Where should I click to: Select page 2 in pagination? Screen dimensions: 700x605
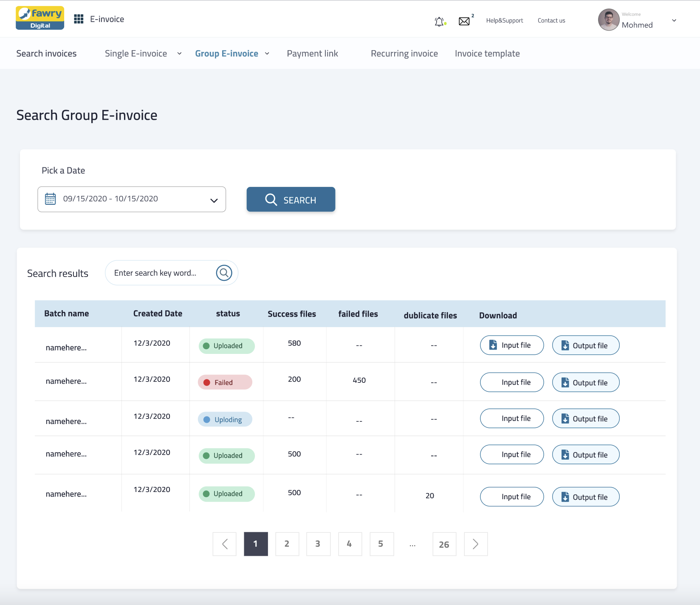[287, 544]
